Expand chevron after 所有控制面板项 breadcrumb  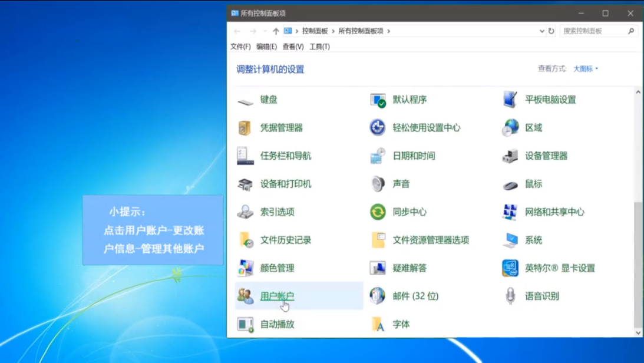(x=388, y=31)
